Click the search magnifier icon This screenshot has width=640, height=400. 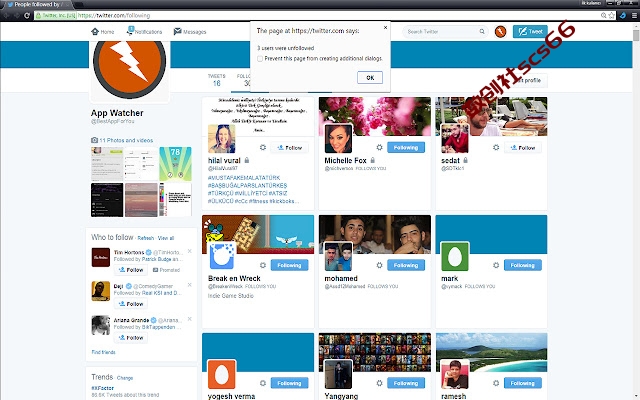(x=482, y=31)
